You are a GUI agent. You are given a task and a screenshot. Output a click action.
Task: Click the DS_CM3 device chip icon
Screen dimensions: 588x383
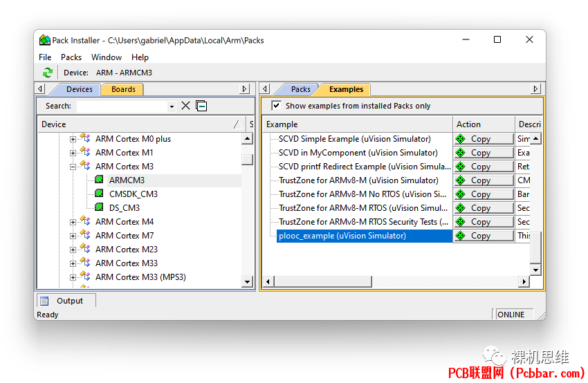point(99,207)
